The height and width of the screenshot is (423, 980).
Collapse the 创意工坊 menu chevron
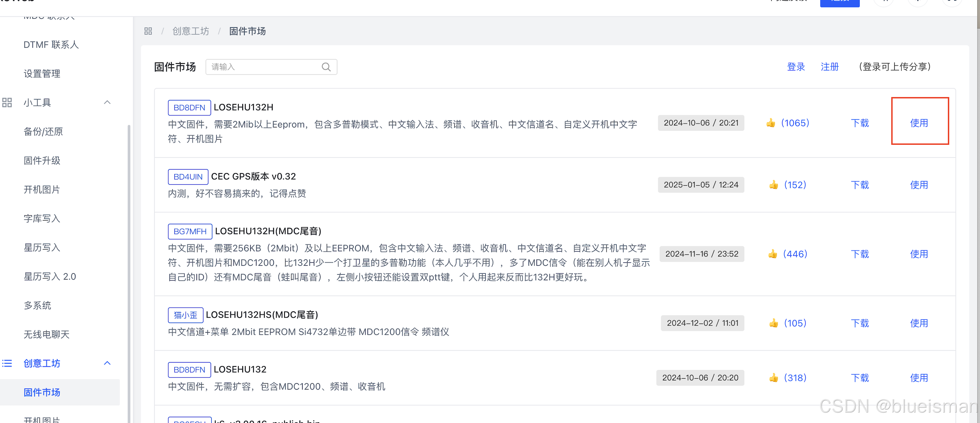click(107, 363)
